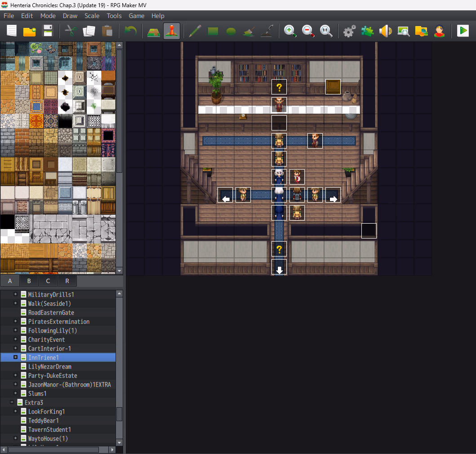This screenshot has height=454, width=476.
Task: Expand the Party-DukeEstate map node
Action: coord(16,375)
